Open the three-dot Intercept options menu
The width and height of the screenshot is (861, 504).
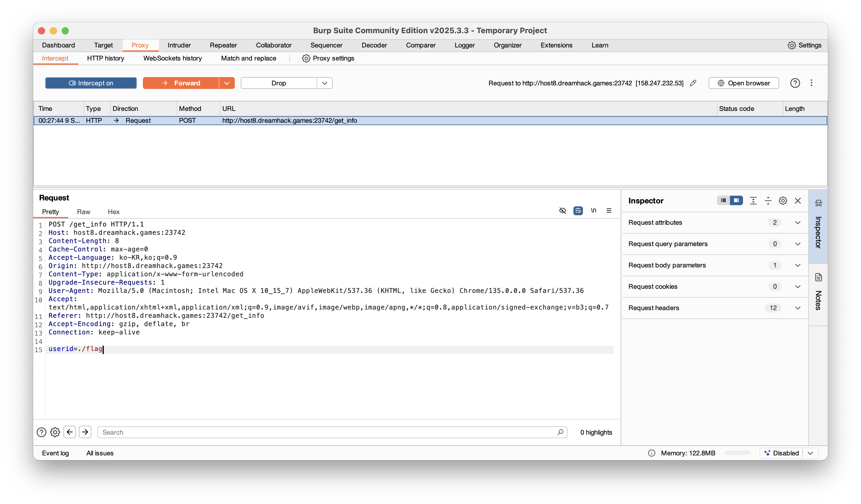click(811, 83)
